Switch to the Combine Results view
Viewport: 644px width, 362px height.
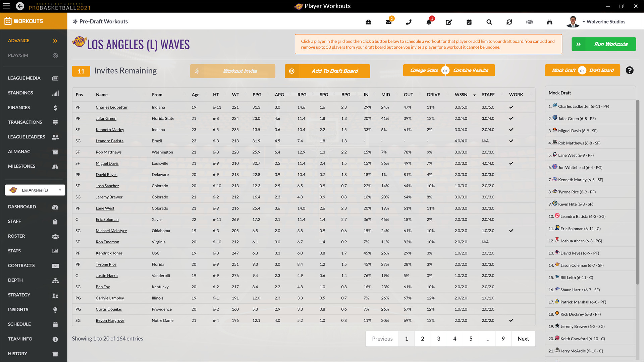(x=471, y=70)
